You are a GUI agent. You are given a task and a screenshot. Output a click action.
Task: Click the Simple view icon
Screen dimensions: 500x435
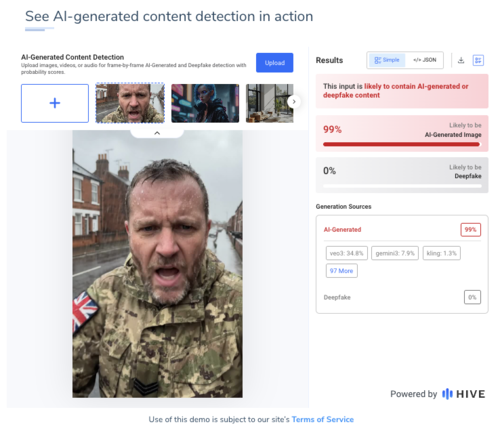click(377, 60)
